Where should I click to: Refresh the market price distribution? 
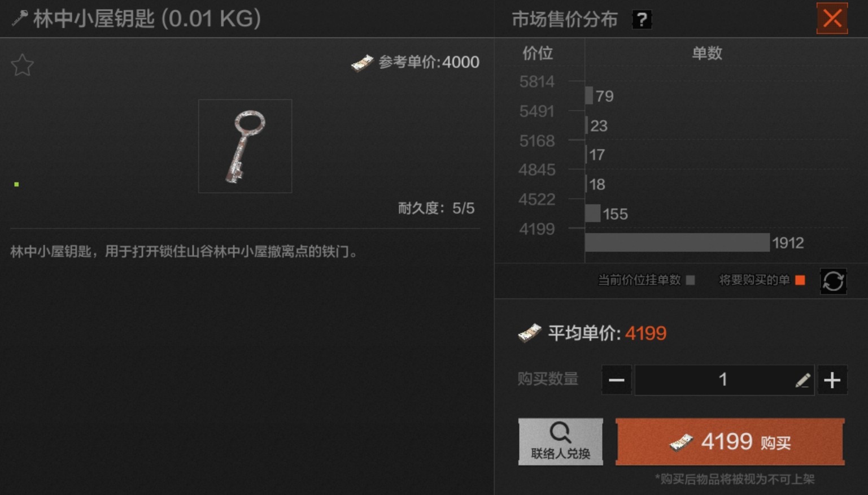pos(833,281)
